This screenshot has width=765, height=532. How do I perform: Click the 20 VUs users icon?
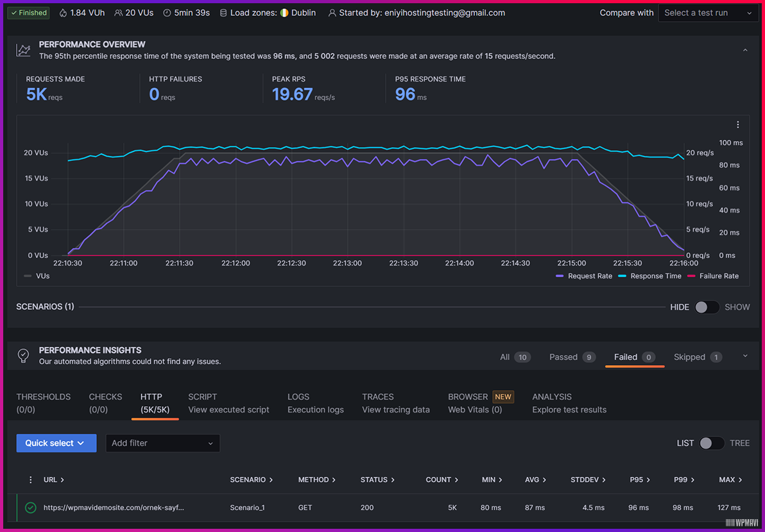(x=118, y=13)
